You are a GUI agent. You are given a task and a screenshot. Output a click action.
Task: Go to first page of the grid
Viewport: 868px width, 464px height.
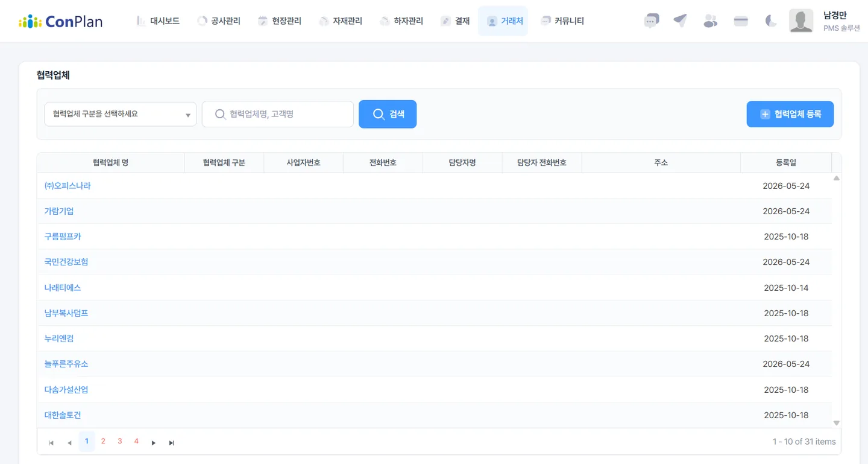(x=51, y=443)
